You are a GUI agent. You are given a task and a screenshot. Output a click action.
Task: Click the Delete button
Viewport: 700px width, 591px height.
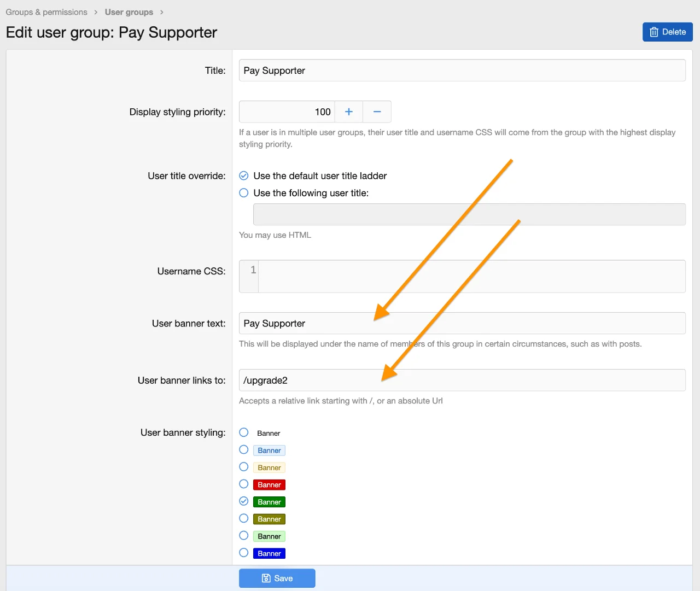pyautogui.click(x=668, y=32)
